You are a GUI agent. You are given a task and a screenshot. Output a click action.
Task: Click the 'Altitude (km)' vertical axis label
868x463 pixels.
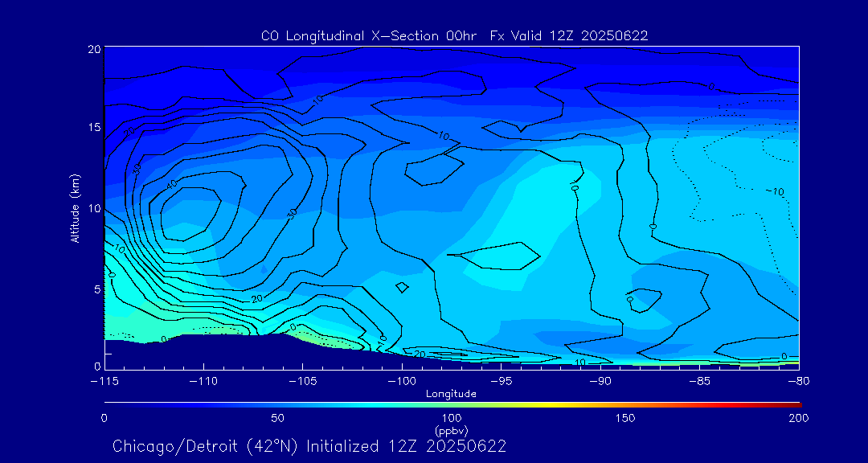pos(74,207)
